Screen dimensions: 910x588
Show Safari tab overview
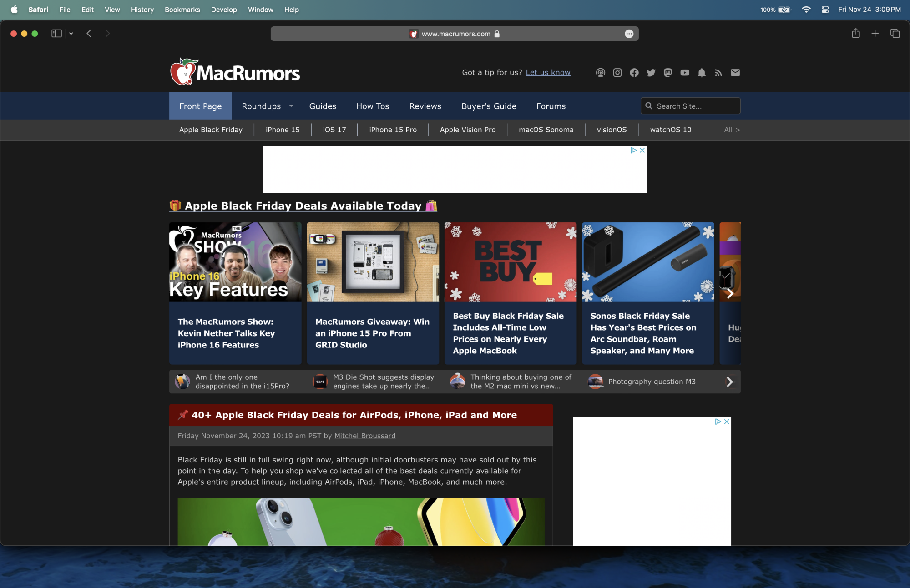(895, 34)
